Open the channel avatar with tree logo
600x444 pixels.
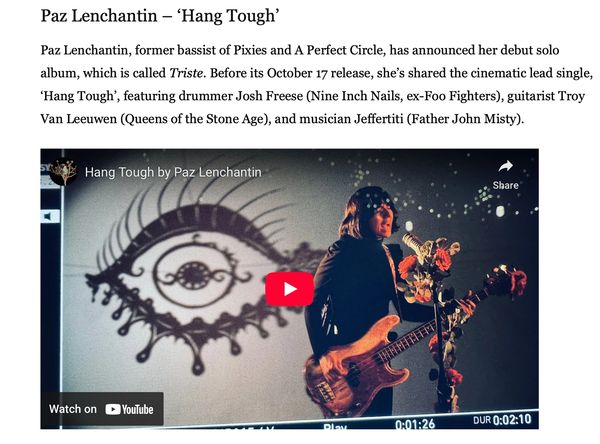(63, 172)
